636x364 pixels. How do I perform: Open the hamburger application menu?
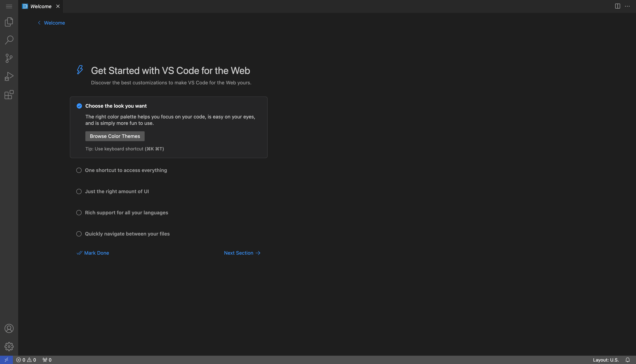tap(9, 6)
